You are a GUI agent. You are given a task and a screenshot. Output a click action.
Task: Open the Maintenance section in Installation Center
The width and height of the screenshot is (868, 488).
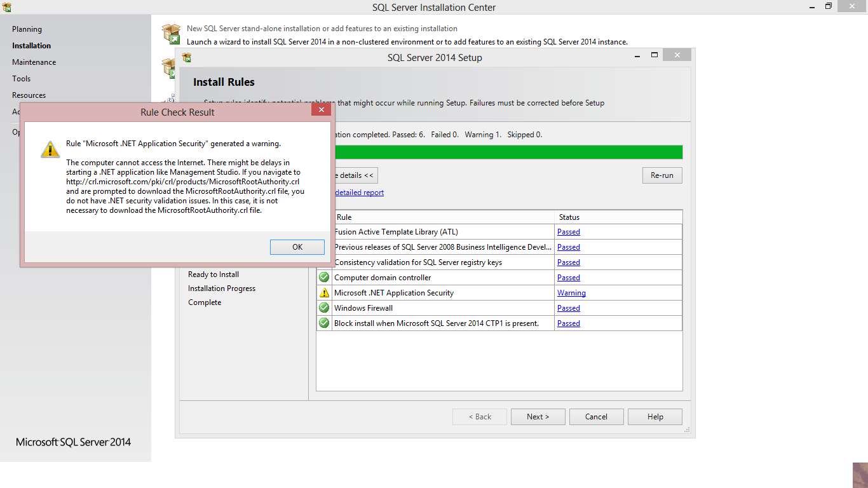[34, 62]
